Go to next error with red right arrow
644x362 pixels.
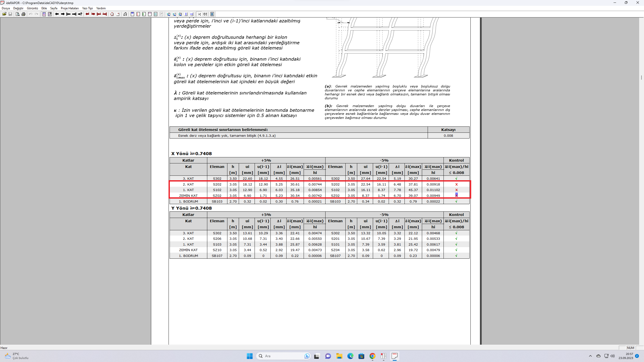(93, 14)
